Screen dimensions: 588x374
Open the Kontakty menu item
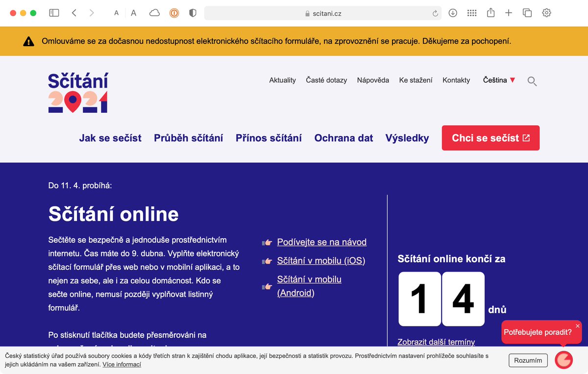[456, 80]
